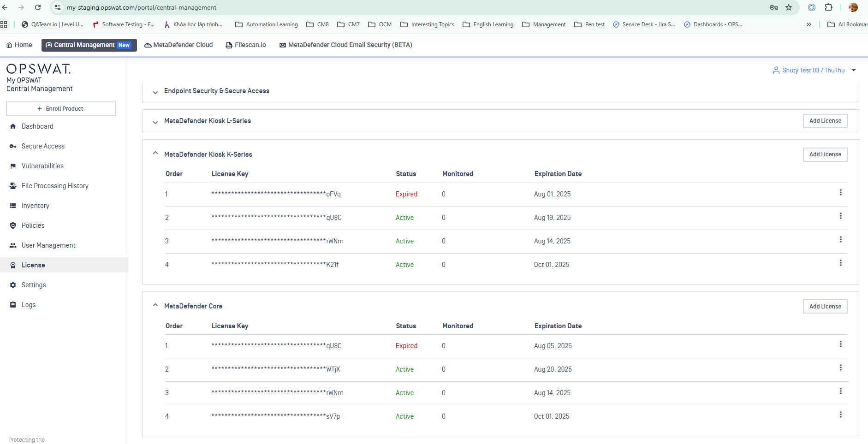
Task: Click Expiration Date header in K-Series table
Action: point(558,174)
